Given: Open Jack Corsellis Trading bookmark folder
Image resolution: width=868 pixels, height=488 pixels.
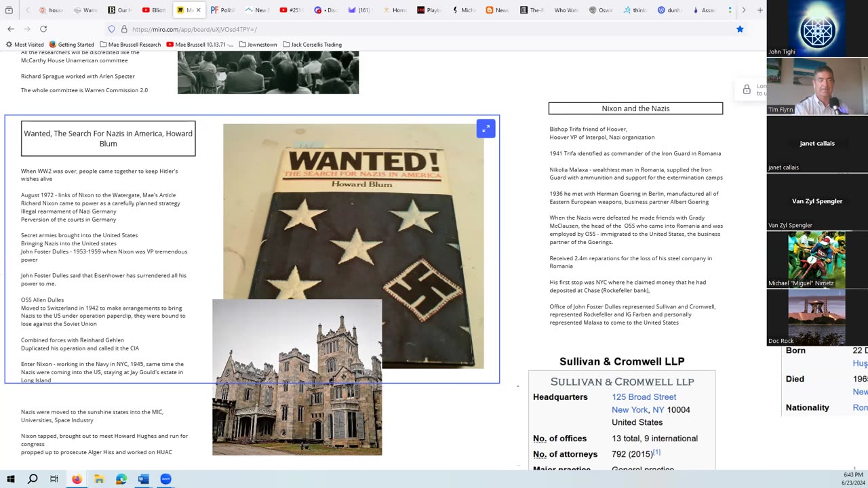Looking at the screenshot, I should pyautogui.click(x=312, y=45).
